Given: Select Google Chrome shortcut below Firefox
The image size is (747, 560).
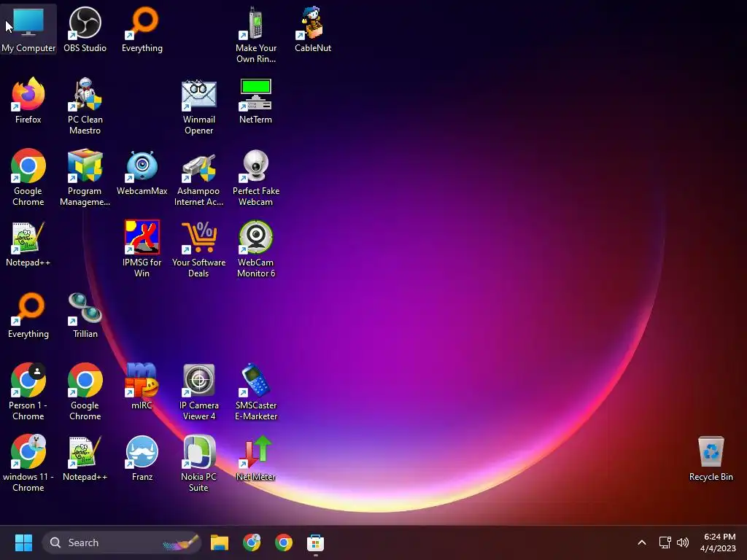Looking at the screenshot, I should [28, 178].
